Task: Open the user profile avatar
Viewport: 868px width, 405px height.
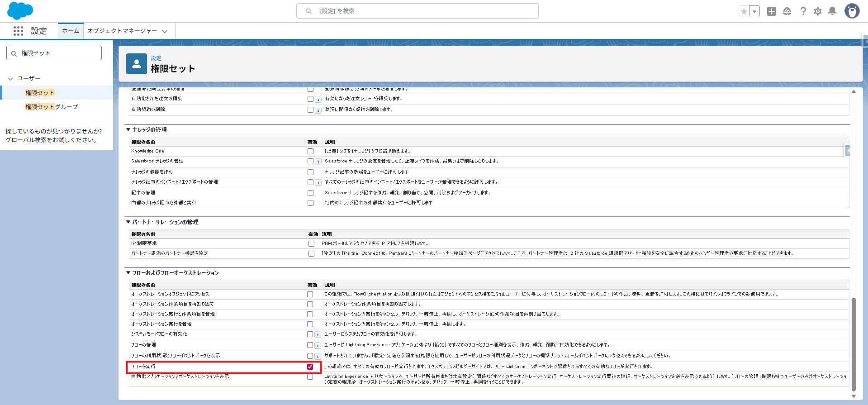Action: (x=852, y=11)
